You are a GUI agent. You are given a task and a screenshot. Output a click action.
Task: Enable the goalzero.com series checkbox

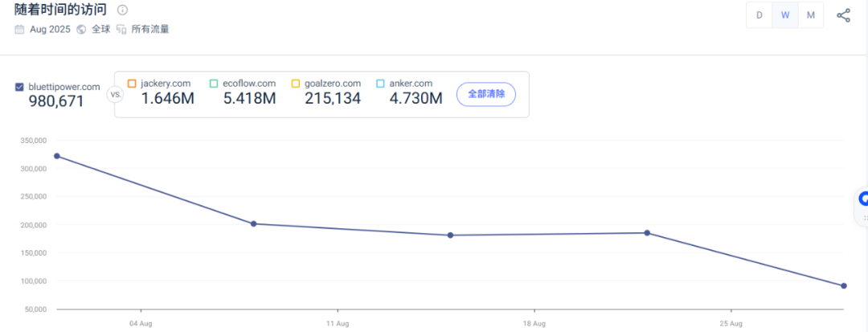pyautogui.click(x=296, y=84)
